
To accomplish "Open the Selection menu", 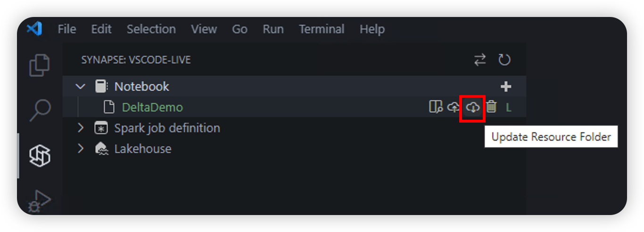I will pyautogui.click(x=151, y=29).
